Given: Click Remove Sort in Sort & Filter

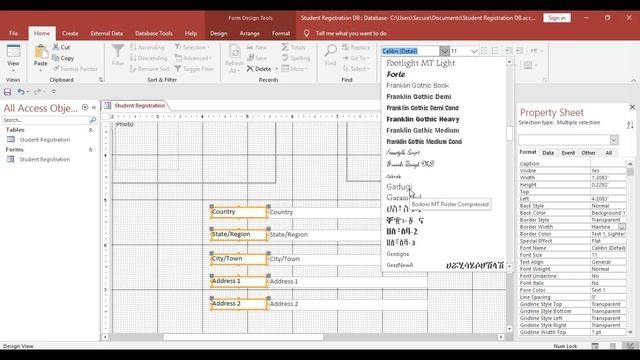Looking at the screenshot, I should point(149,69).
